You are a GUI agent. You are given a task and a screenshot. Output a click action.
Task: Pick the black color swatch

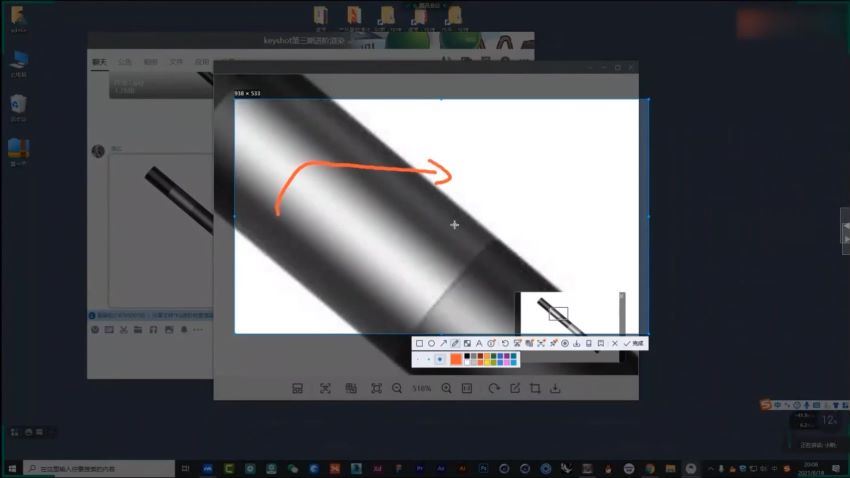pyautogui.click(x=467, y=356)
